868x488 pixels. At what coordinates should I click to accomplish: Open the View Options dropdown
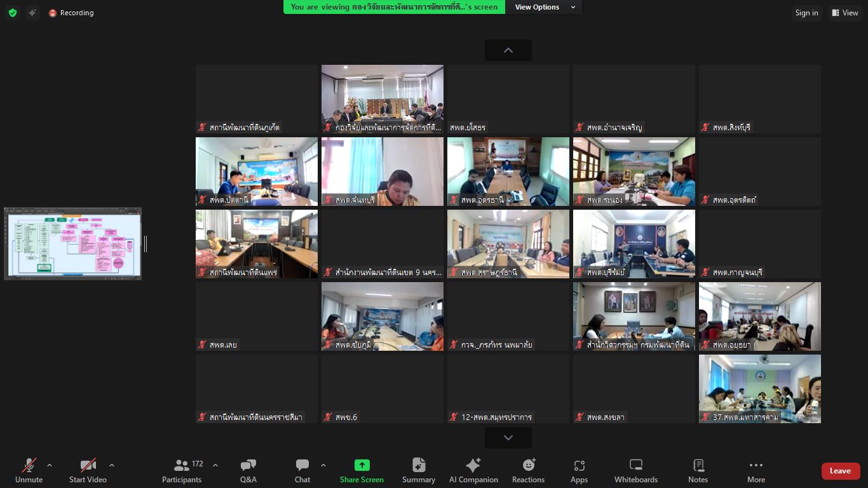545,7
